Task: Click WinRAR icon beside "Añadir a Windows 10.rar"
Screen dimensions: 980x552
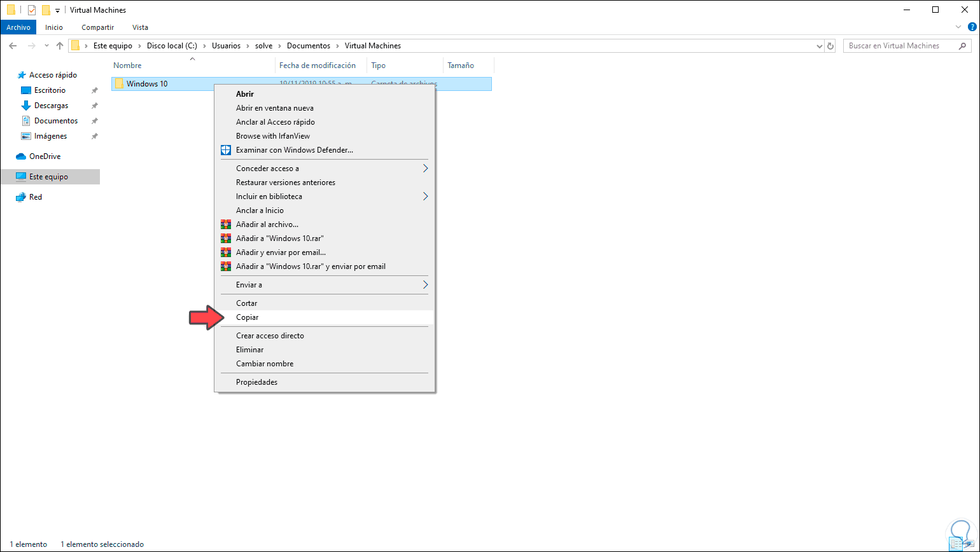Action: pos(225,238)
